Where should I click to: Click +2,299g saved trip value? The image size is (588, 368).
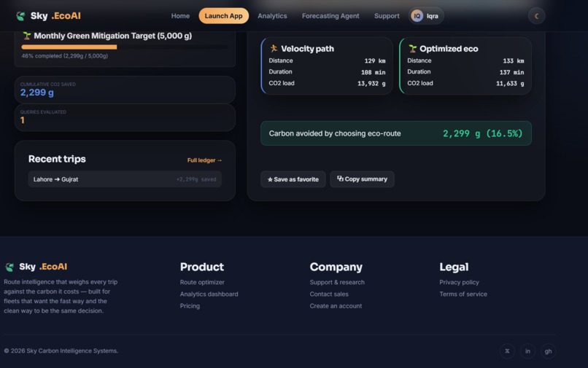(196, 179)
